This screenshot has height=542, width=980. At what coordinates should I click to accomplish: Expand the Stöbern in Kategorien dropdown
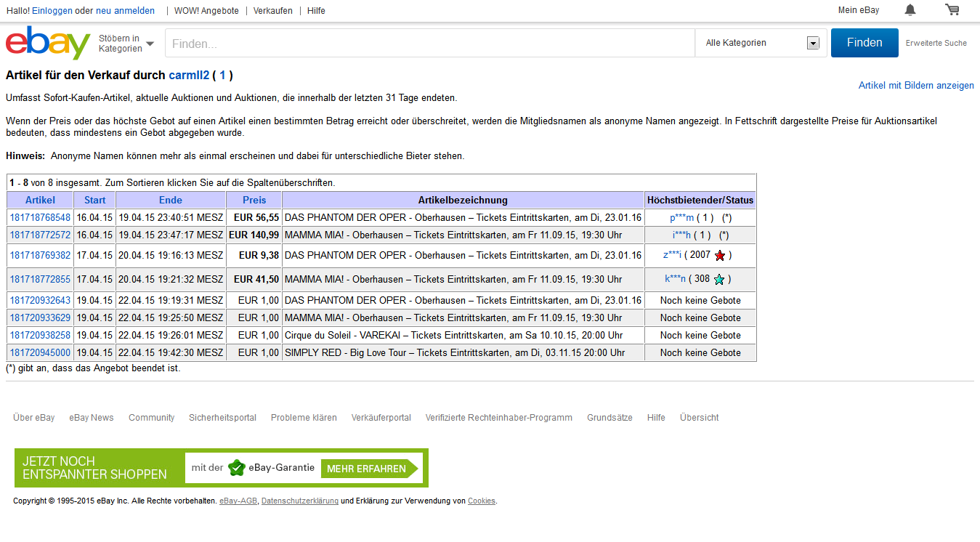[x=126, y=44]
